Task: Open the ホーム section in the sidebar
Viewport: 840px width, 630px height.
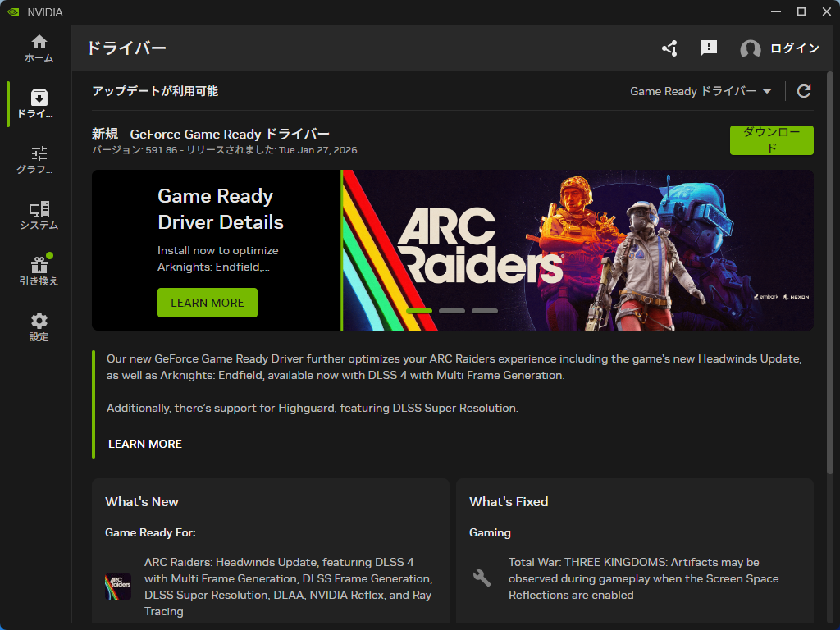Action: click(x=38, y=47)
